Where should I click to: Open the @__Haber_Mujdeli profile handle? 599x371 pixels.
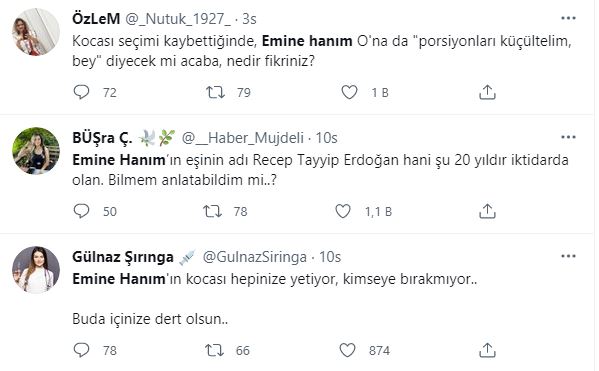pos(243,138)
